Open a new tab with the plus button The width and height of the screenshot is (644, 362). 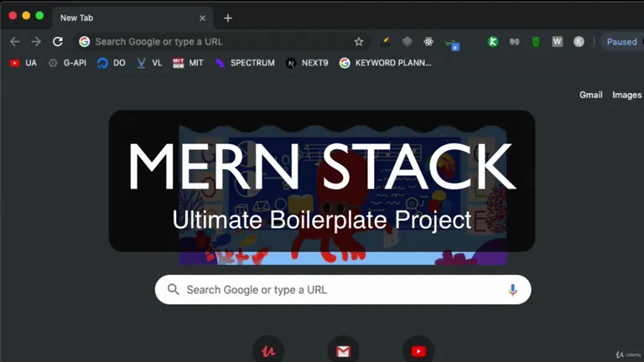click(x=228, y=18)
